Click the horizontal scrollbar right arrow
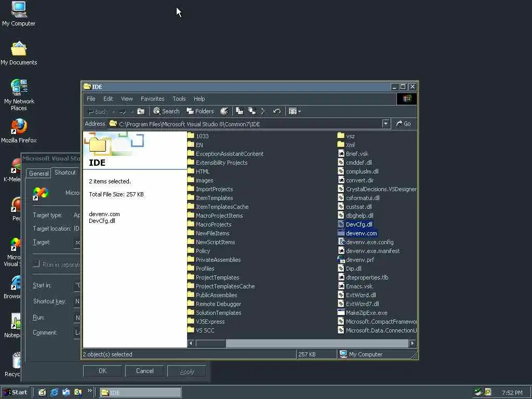532x399 pixels. [x=412, y=343]
